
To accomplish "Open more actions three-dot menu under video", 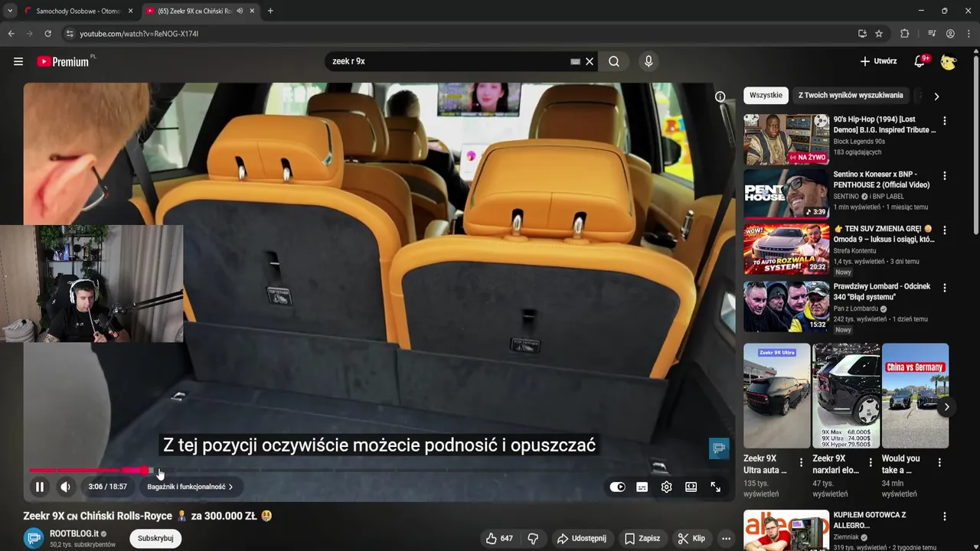I will tap(726, 539).
